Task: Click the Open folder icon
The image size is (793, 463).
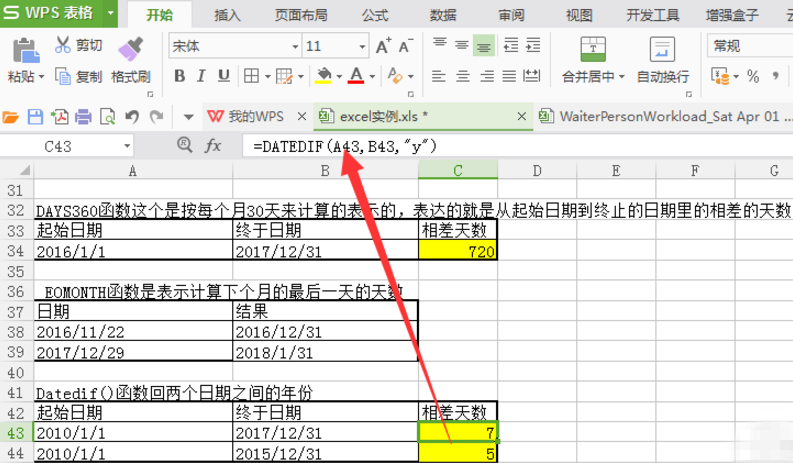Action: [x=10, y=117]
